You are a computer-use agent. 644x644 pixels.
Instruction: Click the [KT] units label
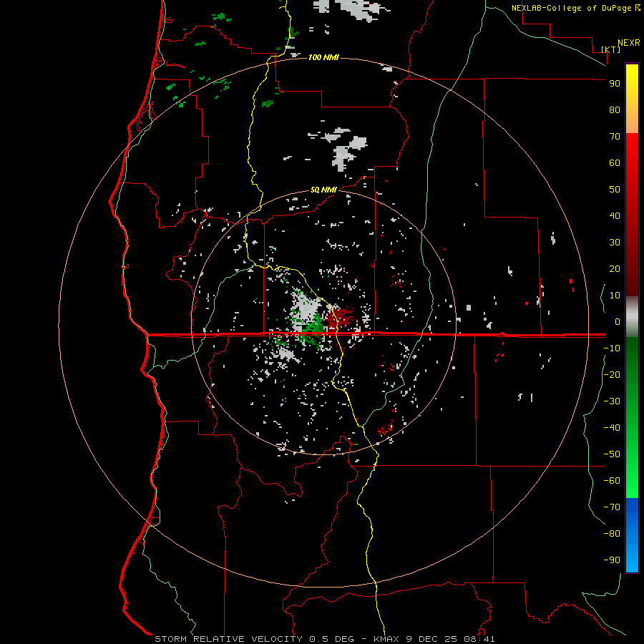pyautogui.click(x=611, y=49)
